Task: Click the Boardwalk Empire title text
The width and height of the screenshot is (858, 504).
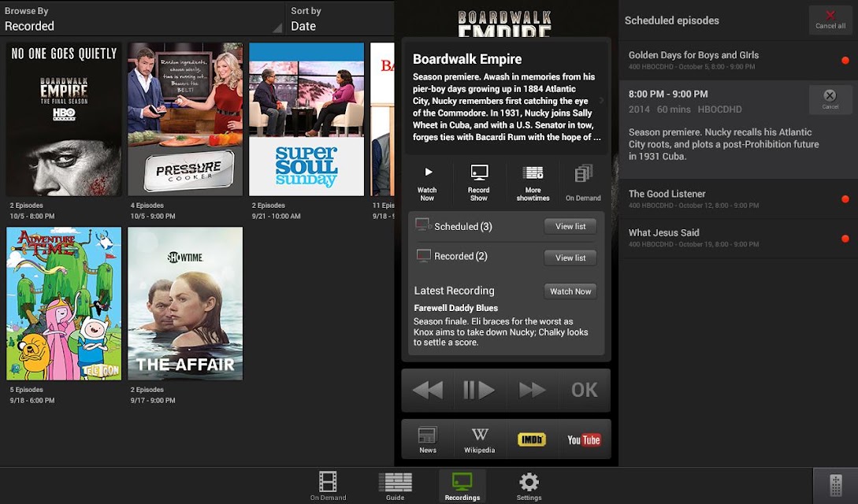Action: 466,59
